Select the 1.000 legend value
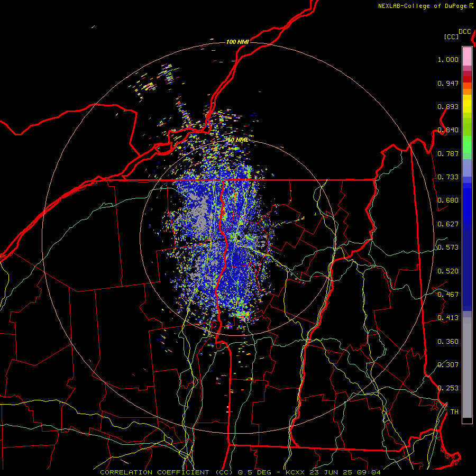The width and height of the screenshot is (476, 476). 448,59
